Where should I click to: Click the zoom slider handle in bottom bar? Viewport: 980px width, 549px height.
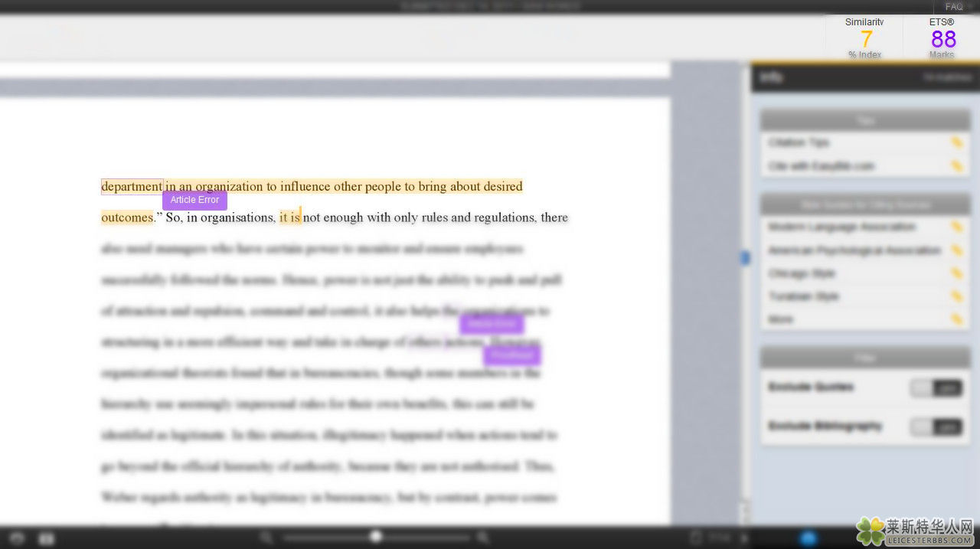375,537
